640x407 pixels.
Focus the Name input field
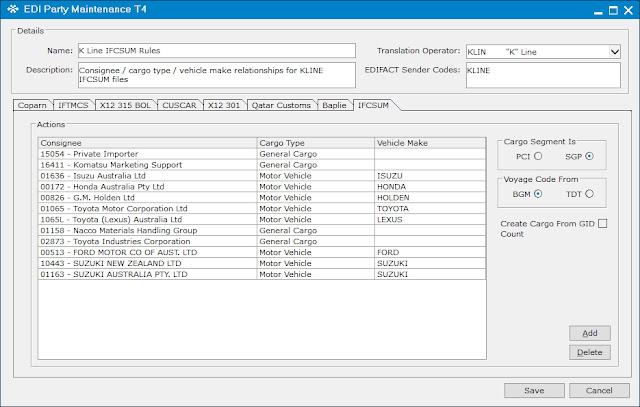coord(217,51)
